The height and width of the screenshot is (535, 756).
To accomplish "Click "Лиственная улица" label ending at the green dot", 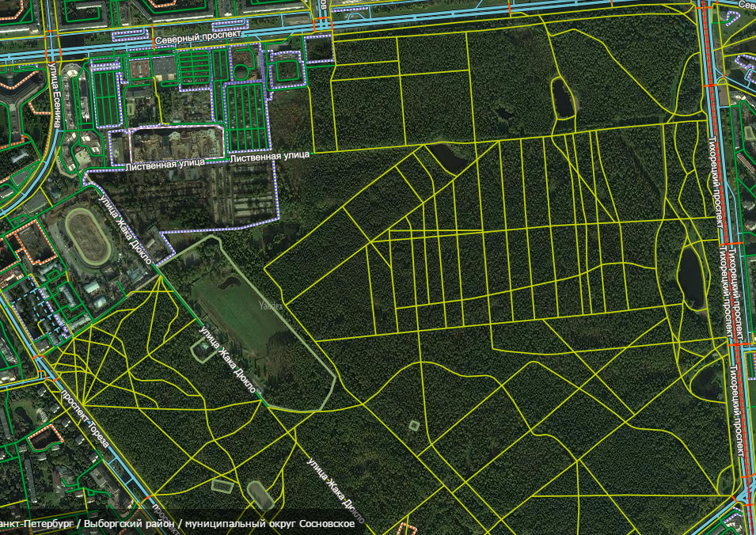I will point(269,157).
